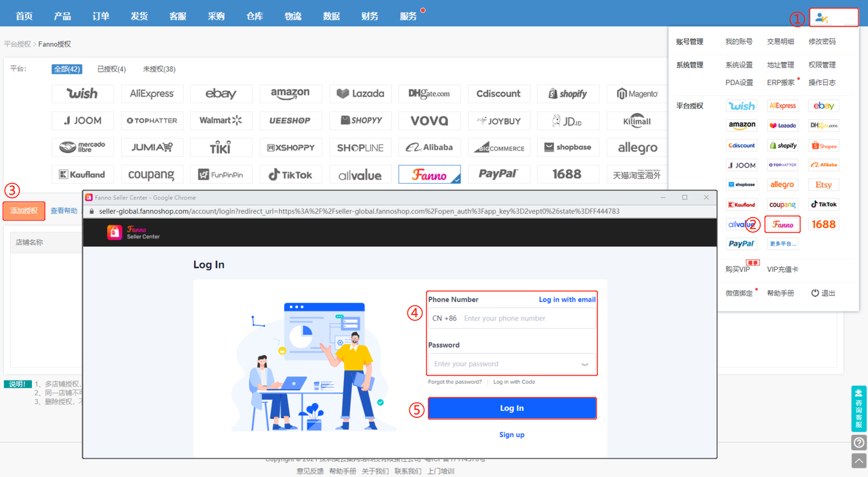Screen dimensions: 868x477
Task: Pick the VOVA platform tile
Action: coord(429,121)
